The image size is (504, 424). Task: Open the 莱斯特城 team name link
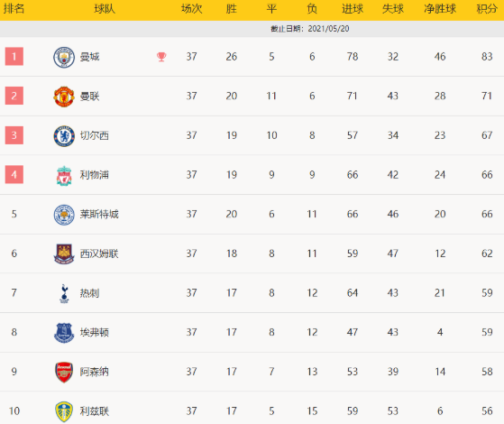[99, 214]
